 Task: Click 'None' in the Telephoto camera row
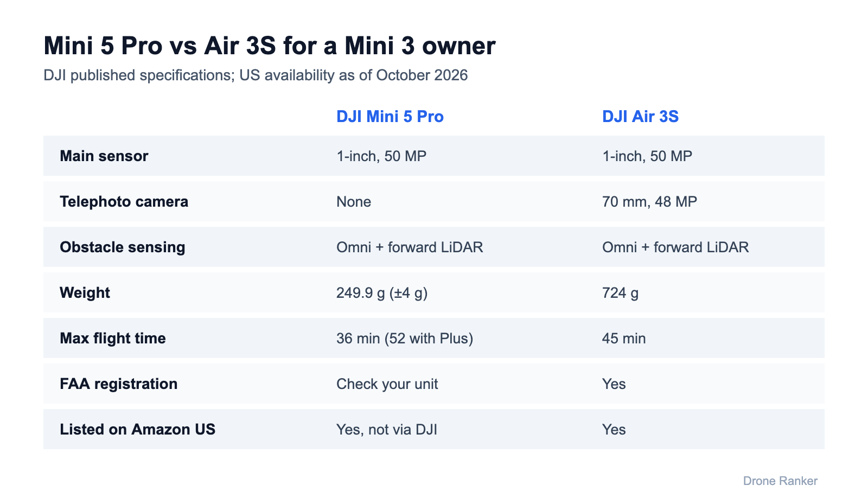[354, 202]
